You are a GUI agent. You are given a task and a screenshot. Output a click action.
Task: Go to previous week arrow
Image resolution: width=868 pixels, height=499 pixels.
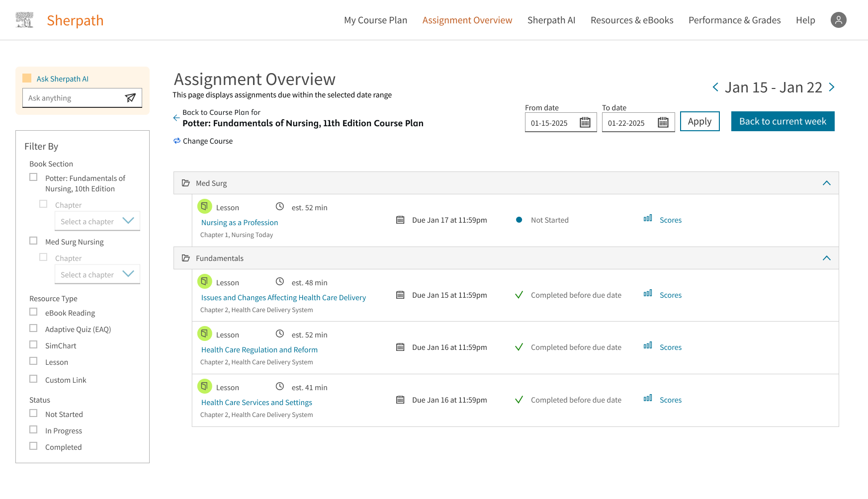tap(715, 87)
